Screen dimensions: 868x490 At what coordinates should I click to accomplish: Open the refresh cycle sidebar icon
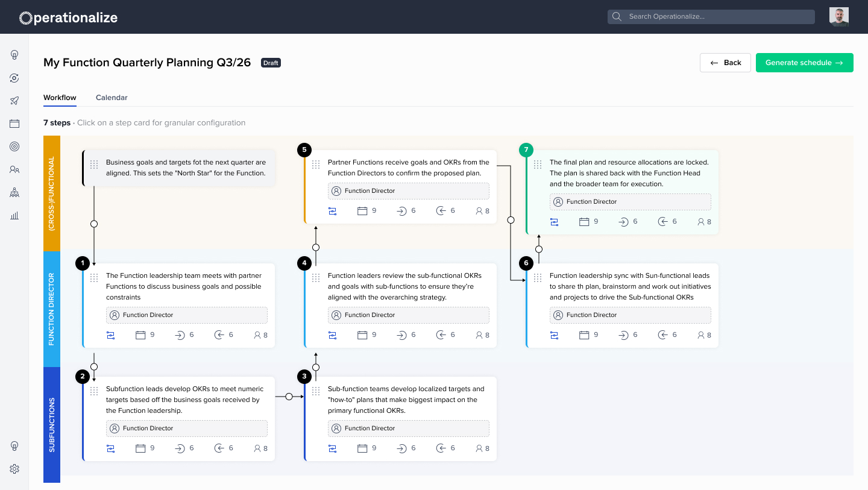click(x=14, y=78)
